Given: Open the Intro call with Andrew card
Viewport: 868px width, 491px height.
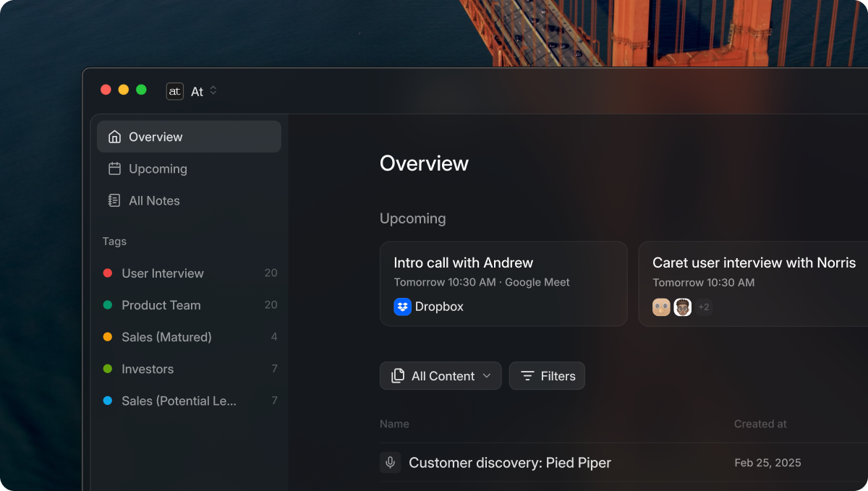Looking at the screenshot, I should pyautogui.click(x=503, y=283).
